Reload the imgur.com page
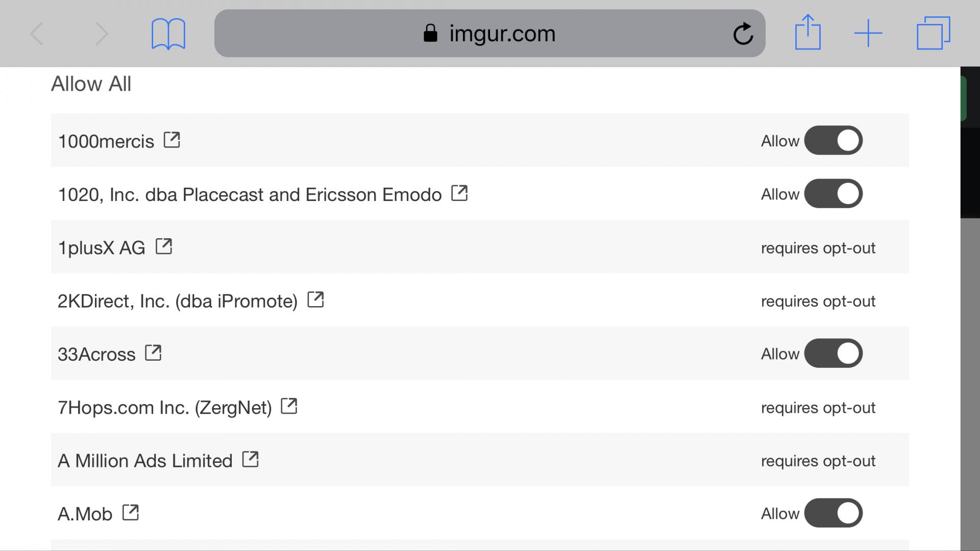 pyautogui.click(x=743, y=34)
